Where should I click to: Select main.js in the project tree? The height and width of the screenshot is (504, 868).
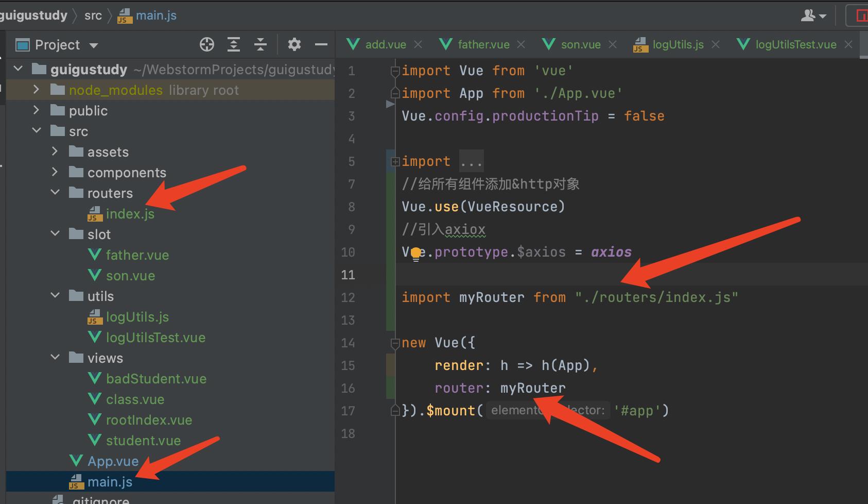(110, 482)
